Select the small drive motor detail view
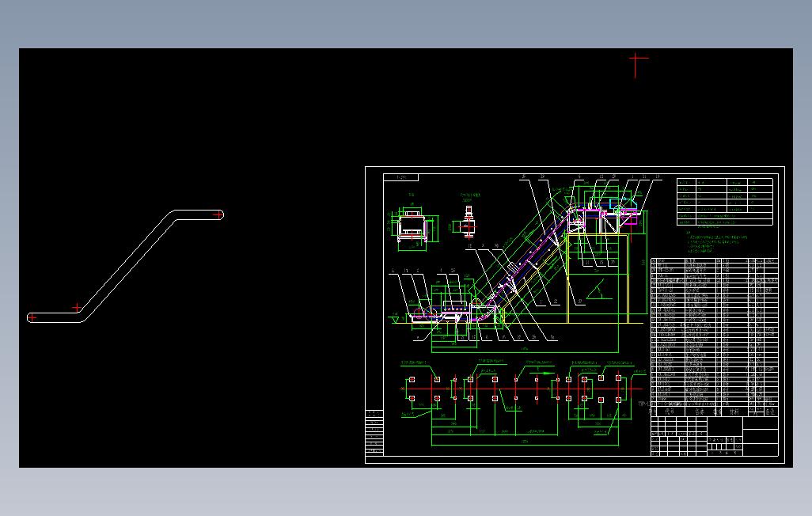This screenshot has height=516, width=812. 469,222
